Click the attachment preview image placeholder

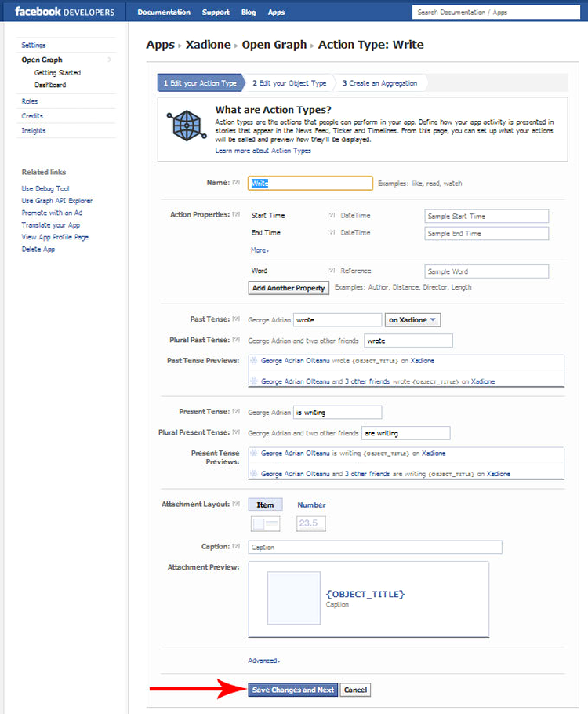click(294, 598)
